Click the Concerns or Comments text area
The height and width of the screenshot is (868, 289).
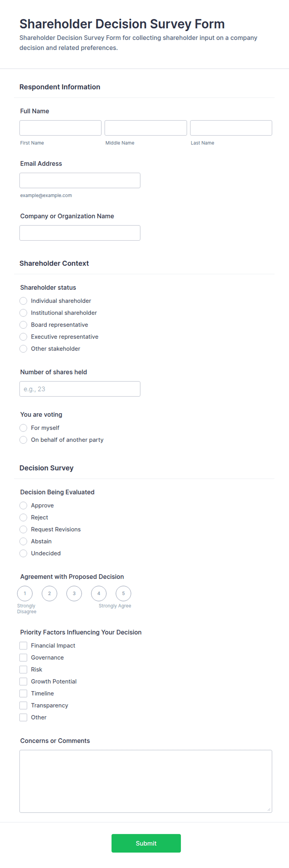[146, 781]
